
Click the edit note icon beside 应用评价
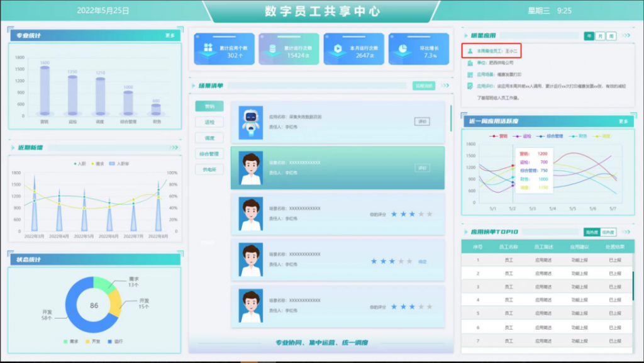pos(470,86)
